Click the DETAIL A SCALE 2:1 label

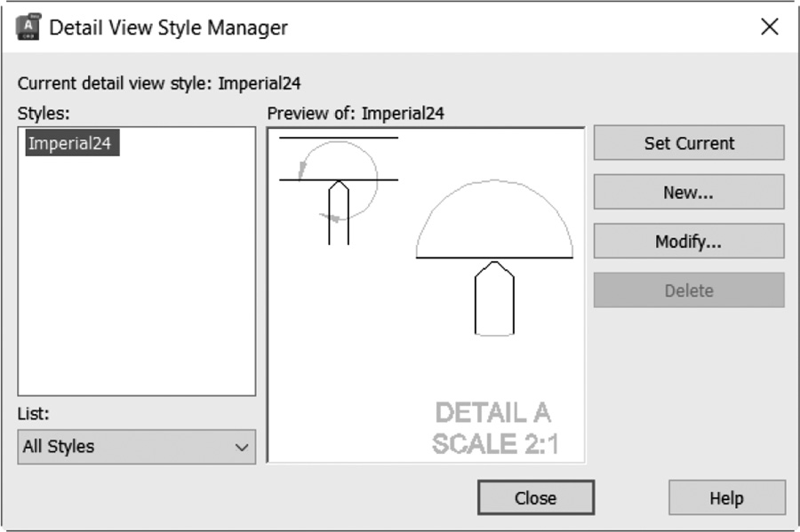point(494,428)
